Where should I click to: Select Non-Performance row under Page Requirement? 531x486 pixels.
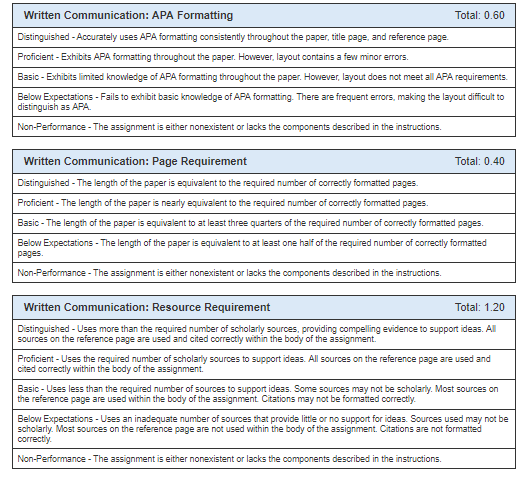pyautogui.click(x=264, y=273)
